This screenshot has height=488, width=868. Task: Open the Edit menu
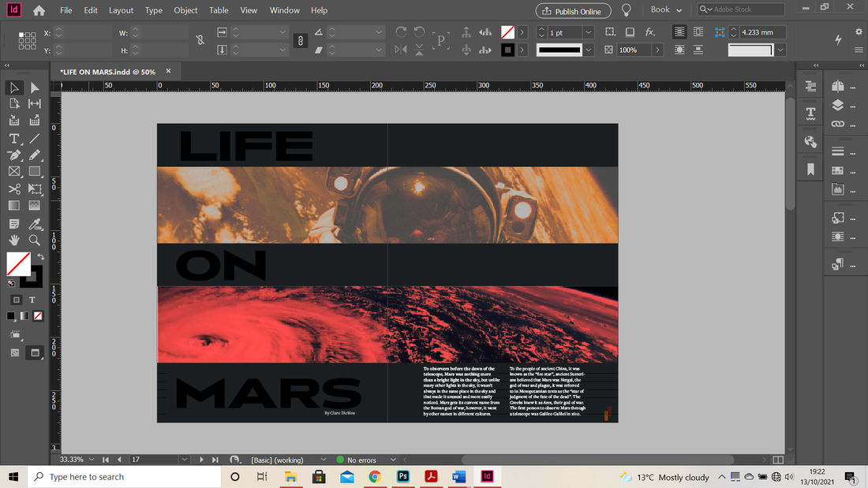point(91,10)
